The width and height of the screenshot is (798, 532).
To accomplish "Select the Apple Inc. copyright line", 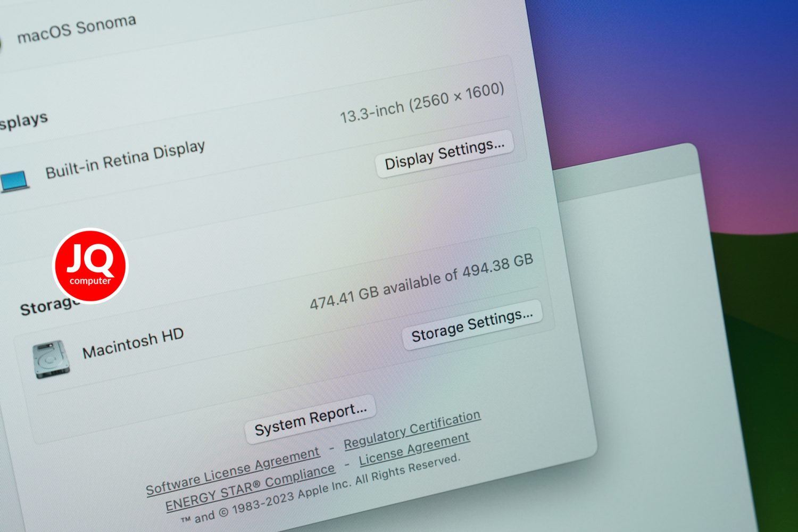I will pyautogui.click(x=320, y=488).
